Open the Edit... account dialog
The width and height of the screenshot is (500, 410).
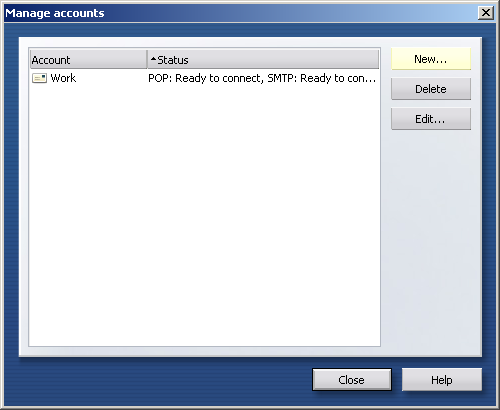tap(431, 119)
